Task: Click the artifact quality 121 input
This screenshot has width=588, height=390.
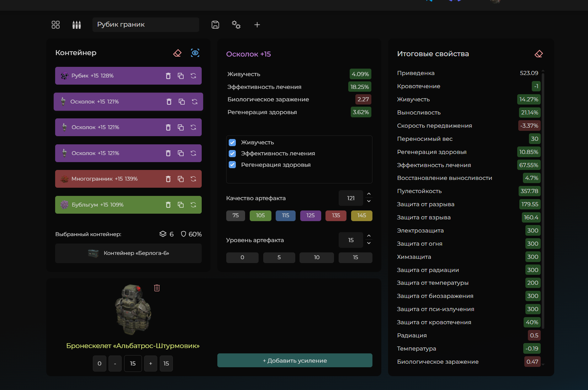Action: coord(351,198)
